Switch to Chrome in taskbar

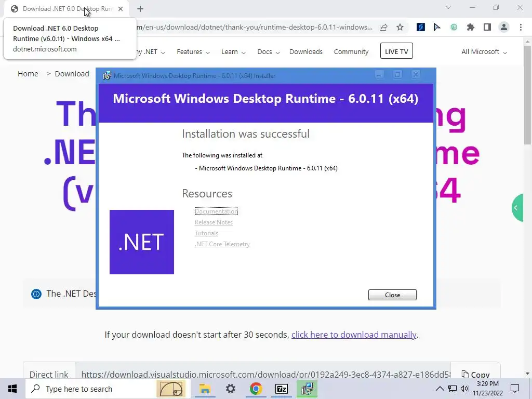point(256,389)
